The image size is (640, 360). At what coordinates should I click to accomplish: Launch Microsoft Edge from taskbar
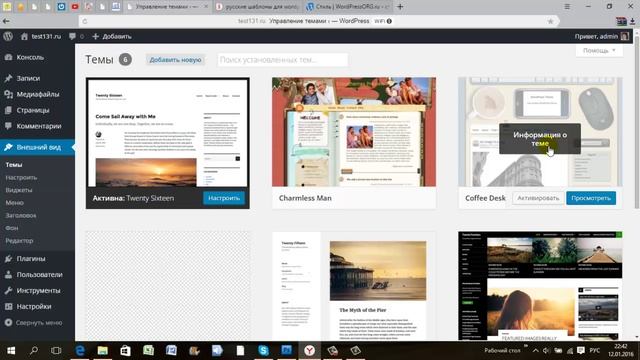coord(80,351)
